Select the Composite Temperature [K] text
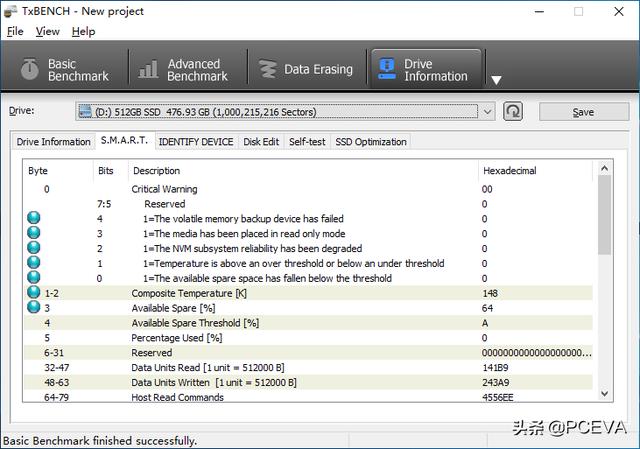 (189, 293)
